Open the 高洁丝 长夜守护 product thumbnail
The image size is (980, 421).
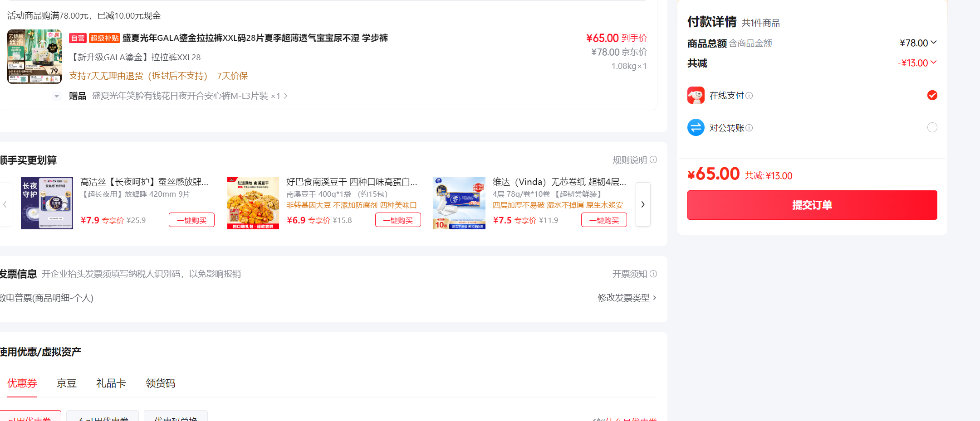47,203
